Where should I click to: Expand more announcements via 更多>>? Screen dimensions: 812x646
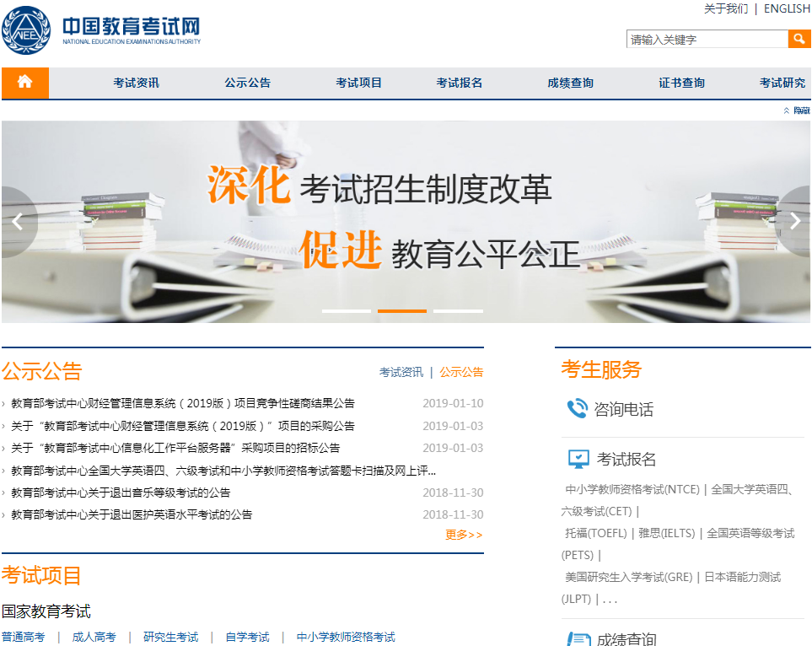click(464, 535)
